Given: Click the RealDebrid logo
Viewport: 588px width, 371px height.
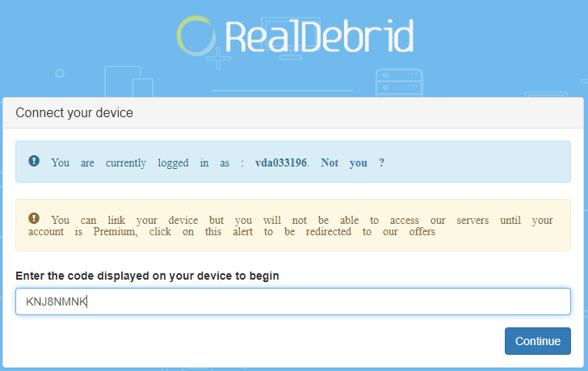Looking at the screenshot, I should pos(295,36).
